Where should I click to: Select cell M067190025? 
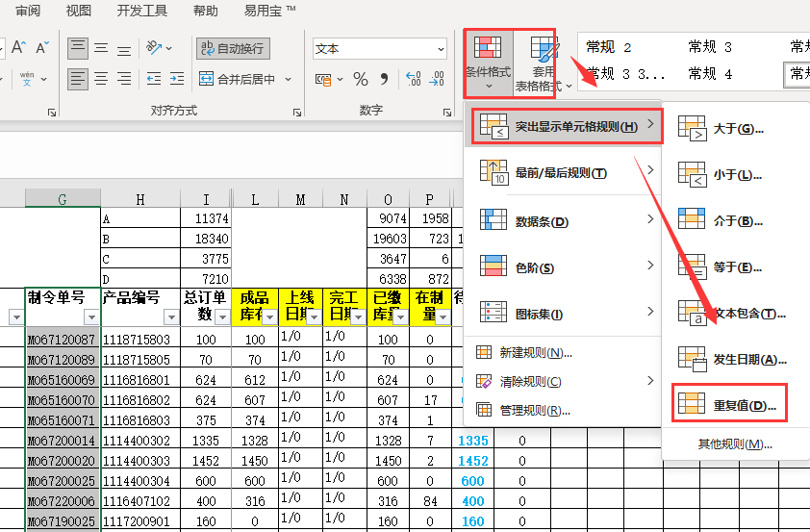coord(63,520)
